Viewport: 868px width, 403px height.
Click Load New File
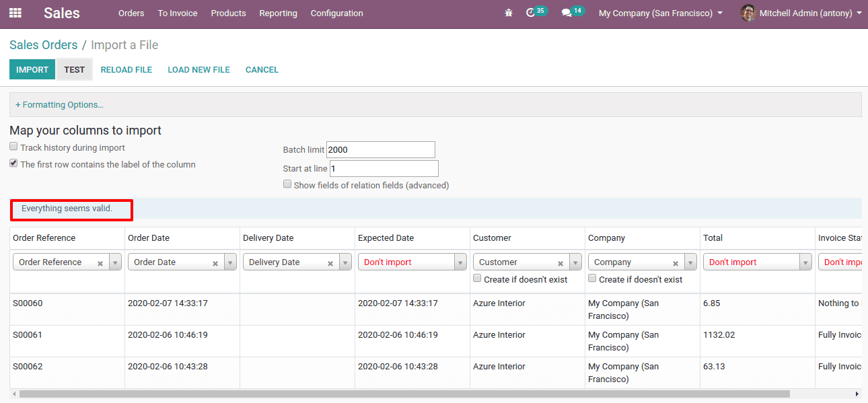[198, 69]
